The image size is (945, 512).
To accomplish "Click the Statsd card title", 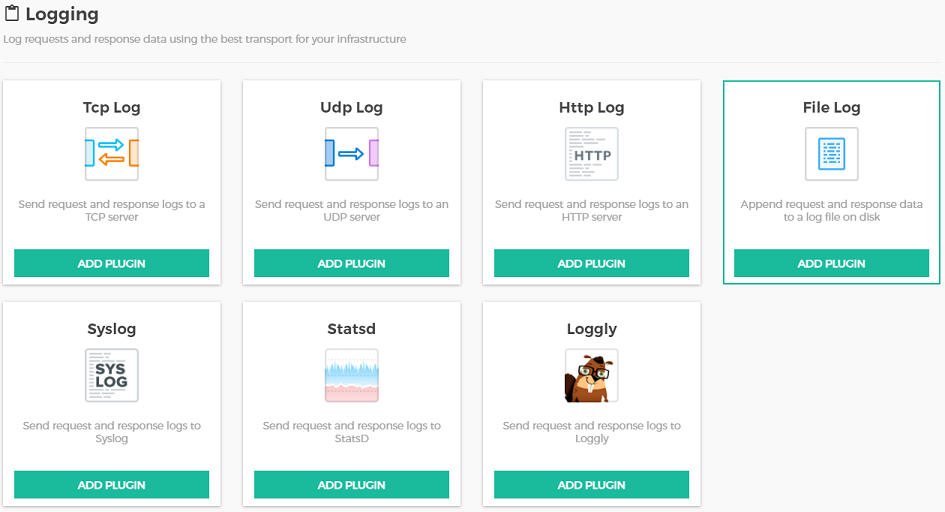I will point(351,329).
